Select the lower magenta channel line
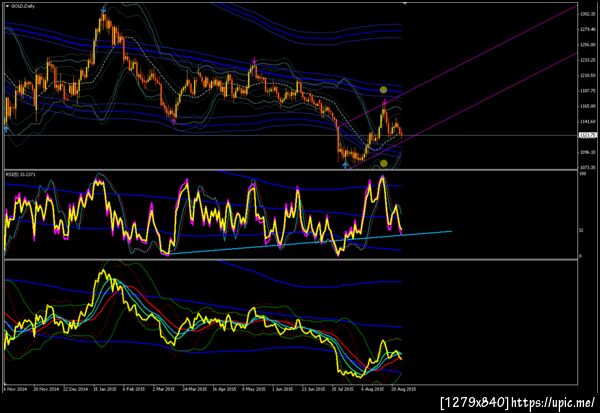Screen dimensions: 600x413 click(x=464, y=110)
